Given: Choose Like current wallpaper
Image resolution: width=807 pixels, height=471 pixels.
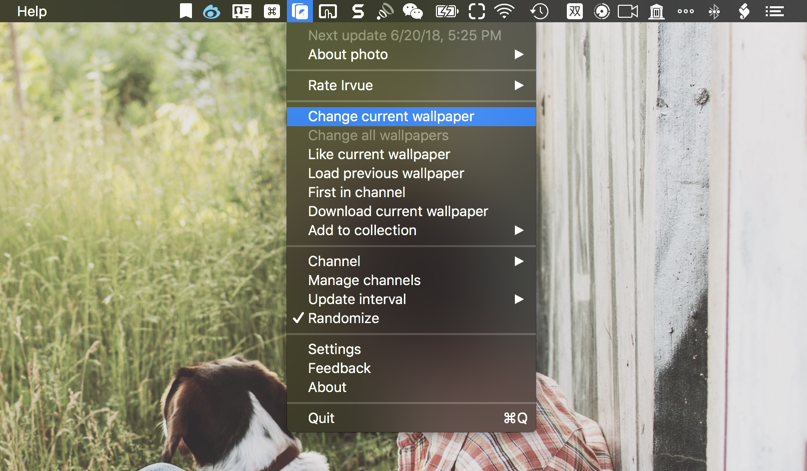Looking at the screenshot, I should pos(379,154).
